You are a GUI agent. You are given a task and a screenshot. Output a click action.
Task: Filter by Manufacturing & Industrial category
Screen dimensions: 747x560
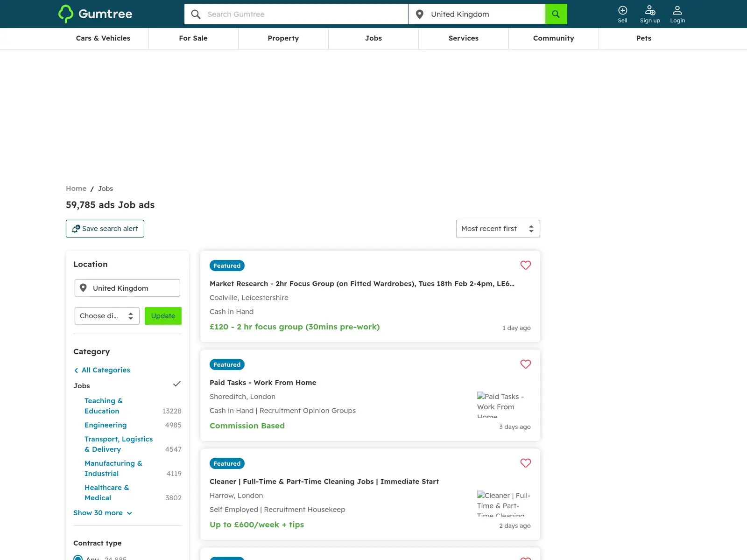pyautogui.click(x=113, y=469)
